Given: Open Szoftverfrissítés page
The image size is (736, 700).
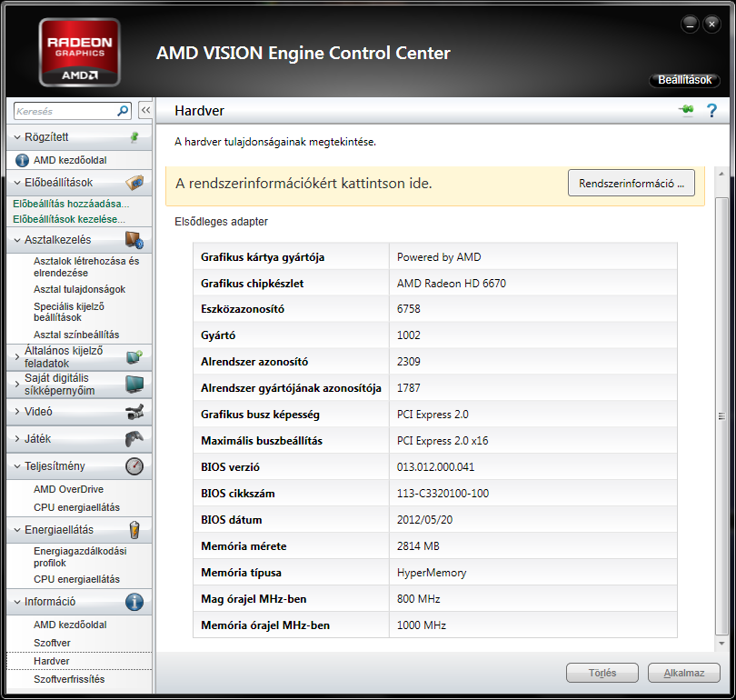Looking at the screenshot, I should (69, 679).
